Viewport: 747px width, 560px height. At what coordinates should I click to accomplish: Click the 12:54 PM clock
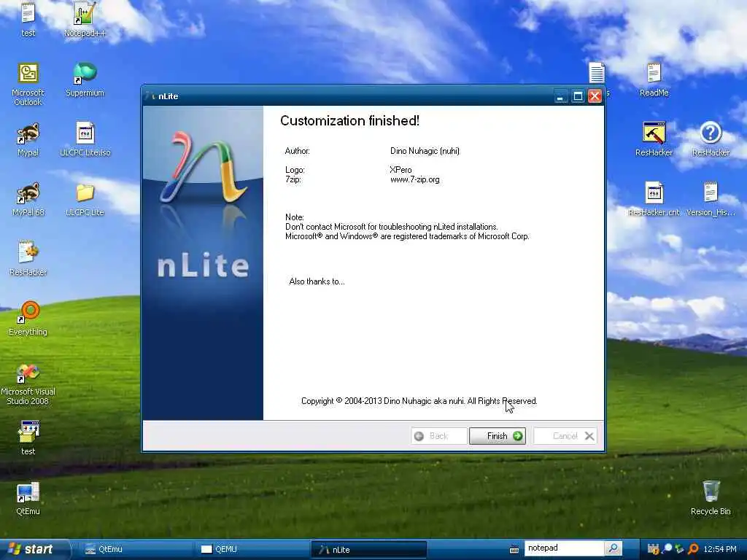(720, 549)
